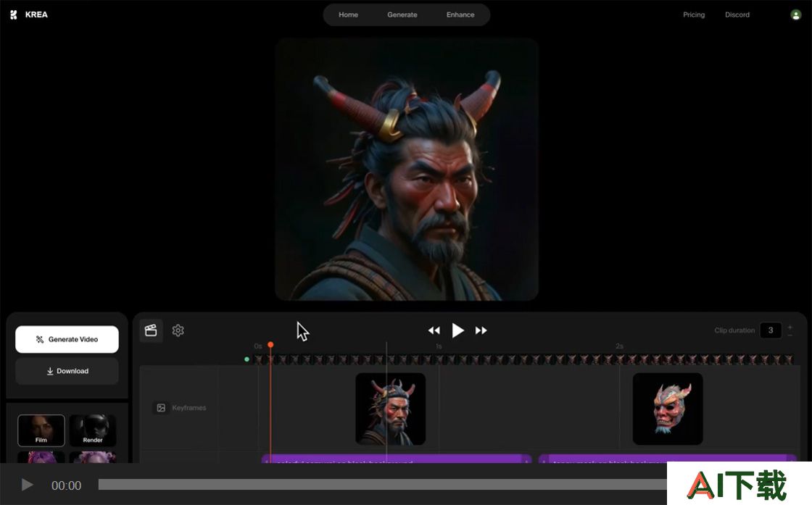Open the Pricing link
The image size is (812, 505).
[x=694, y=15]
